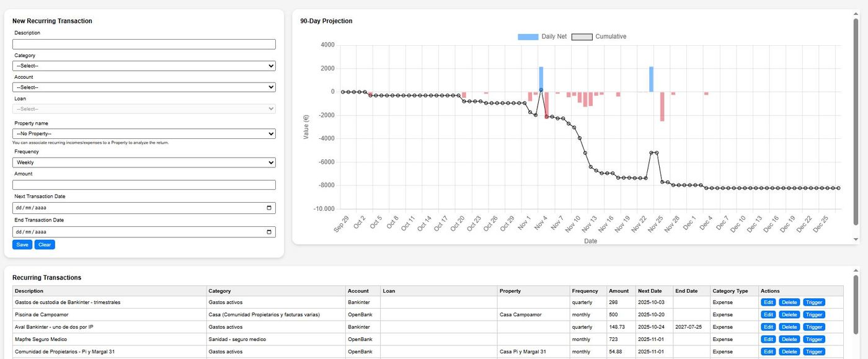Delete the Gastos de custodia de Bankinter transaction
This screenshot has height=359, width=868.
[789, 302]
